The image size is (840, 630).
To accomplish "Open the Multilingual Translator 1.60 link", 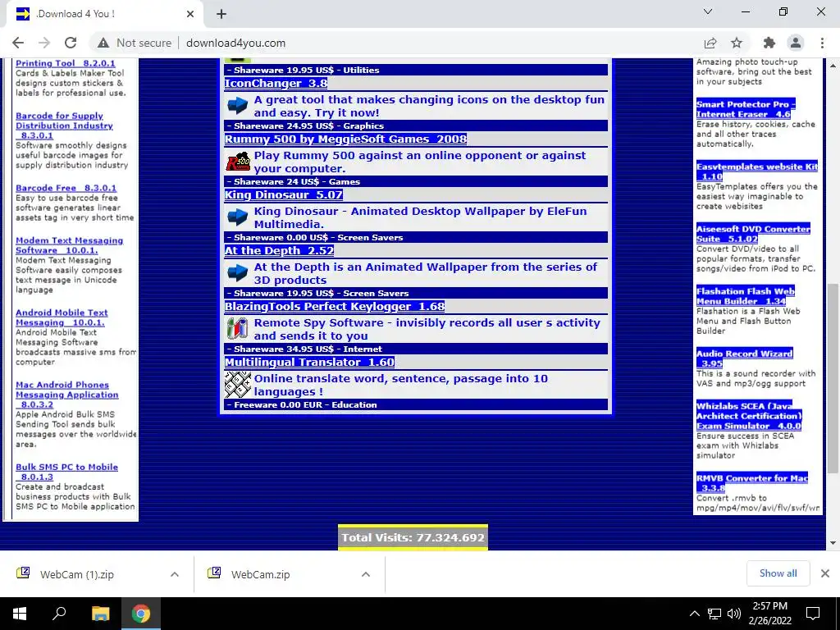I will tap(309, 362).
